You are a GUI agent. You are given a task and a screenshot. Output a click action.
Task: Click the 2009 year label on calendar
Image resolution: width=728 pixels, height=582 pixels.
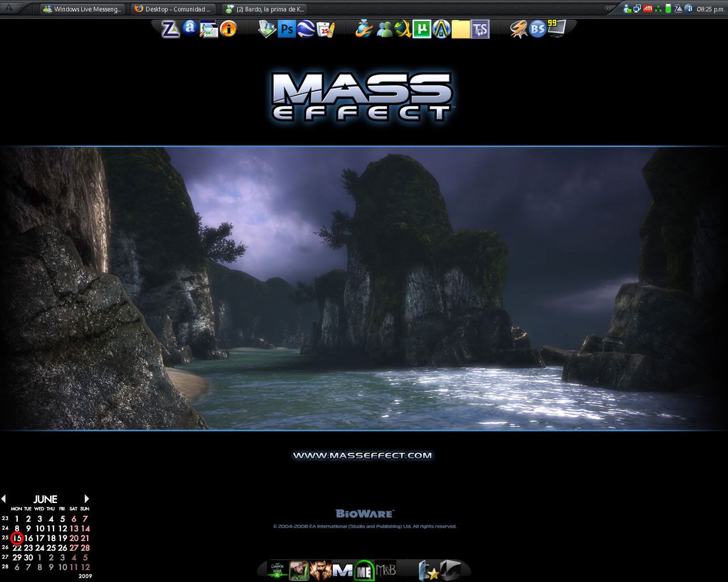point(85,576)
